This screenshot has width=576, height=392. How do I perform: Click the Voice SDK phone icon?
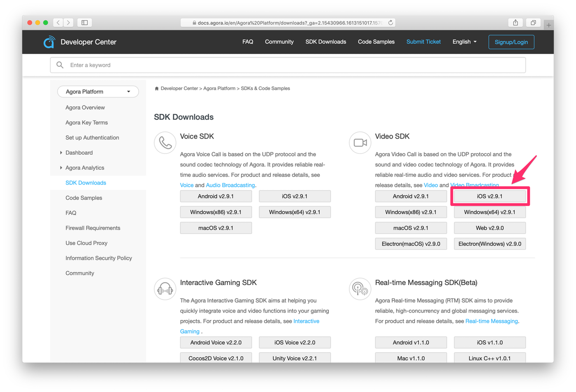coord(165,142)
